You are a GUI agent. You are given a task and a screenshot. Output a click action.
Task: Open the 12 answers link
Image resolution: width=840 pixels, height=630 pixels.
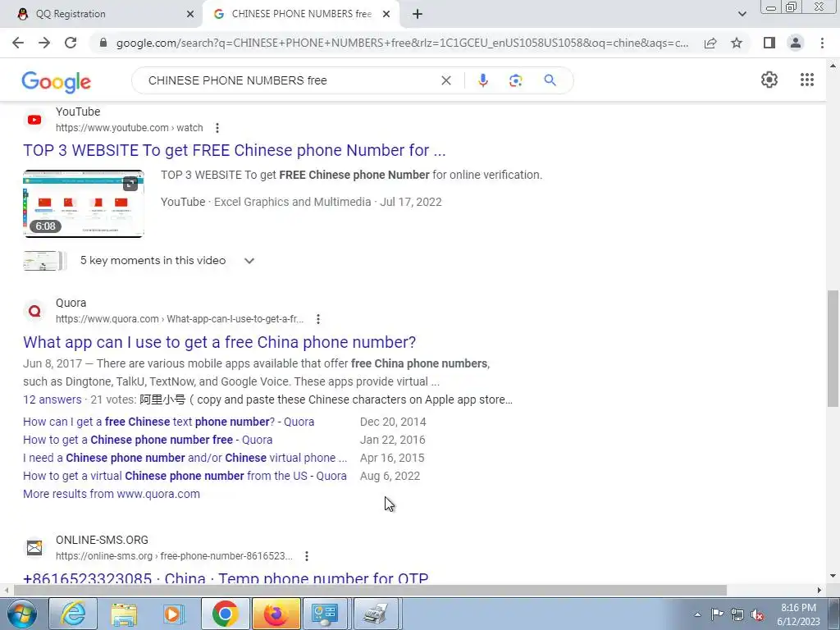pyautogui.click(x=52, y=400)
